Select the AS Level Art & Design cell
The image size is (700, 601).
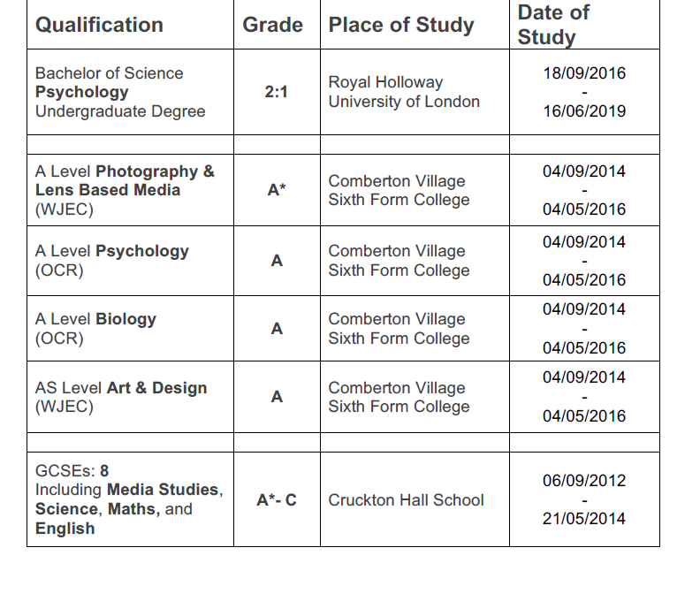pos(121,397)
